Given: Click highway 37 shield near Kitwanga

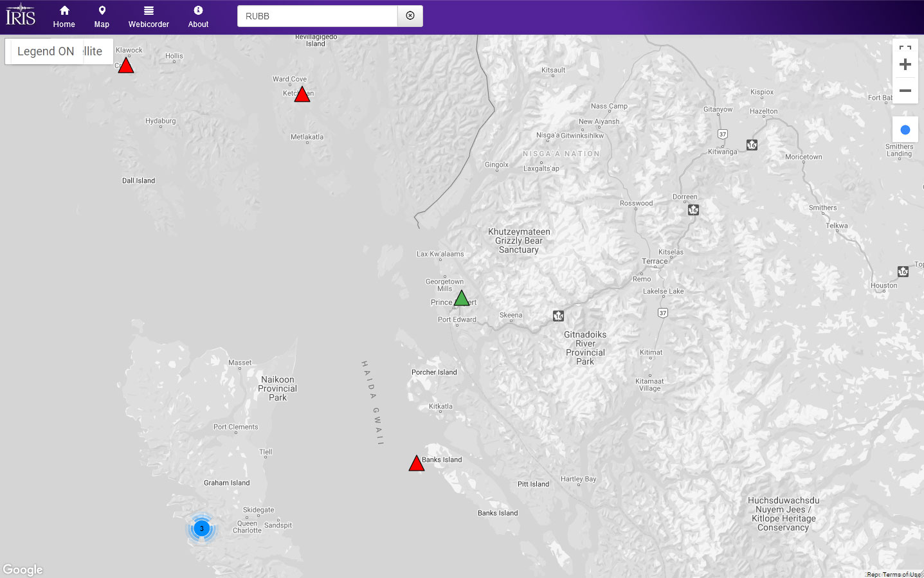Looking at the screenshot, I should click(723, 134).
